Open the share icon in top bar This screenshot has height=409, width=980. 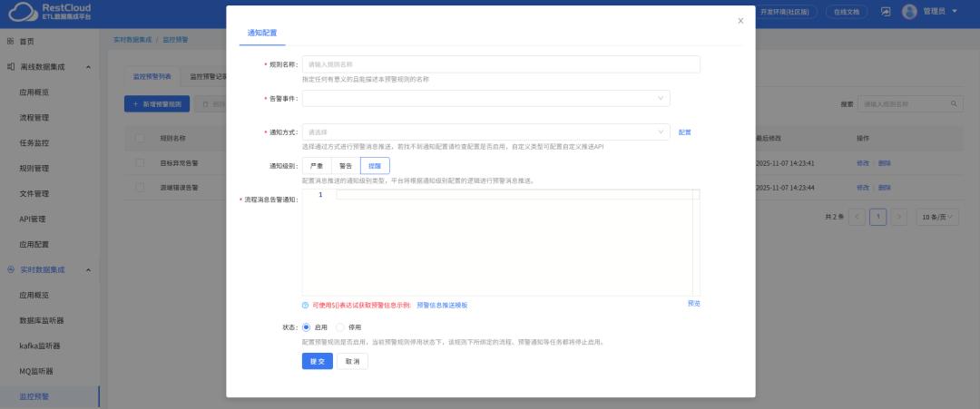pyautogui.click(x=886, y=11)
